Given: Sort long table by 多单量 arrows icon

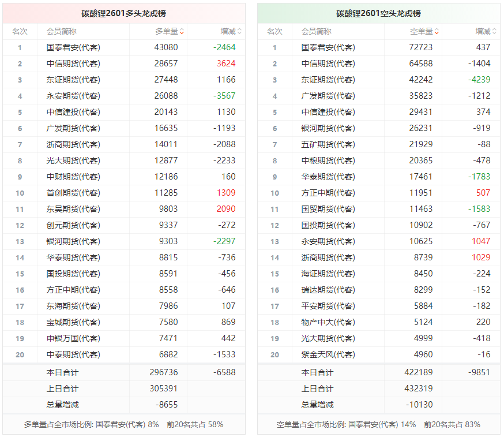Looking at the screenshot, I should click(x=182, y=32).
